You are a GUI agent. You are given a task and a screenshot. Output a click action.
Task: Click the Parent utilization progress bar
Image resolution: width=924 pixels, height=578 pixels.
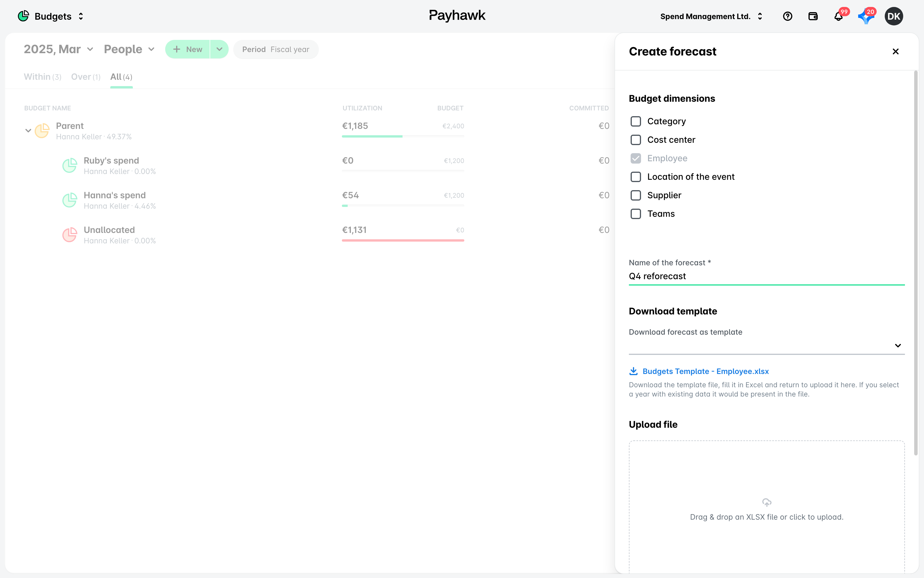point(403,136)
